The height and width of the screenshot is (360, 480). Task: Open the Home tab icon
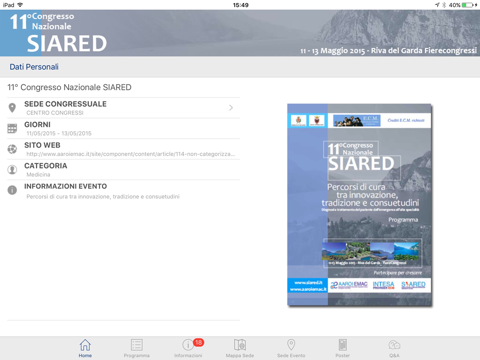tap(85, 345)
